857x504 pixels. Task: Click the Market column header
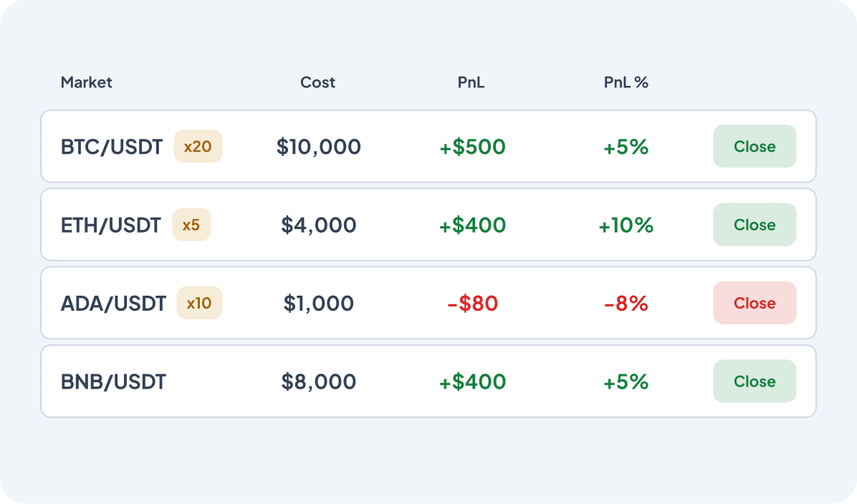87,82
